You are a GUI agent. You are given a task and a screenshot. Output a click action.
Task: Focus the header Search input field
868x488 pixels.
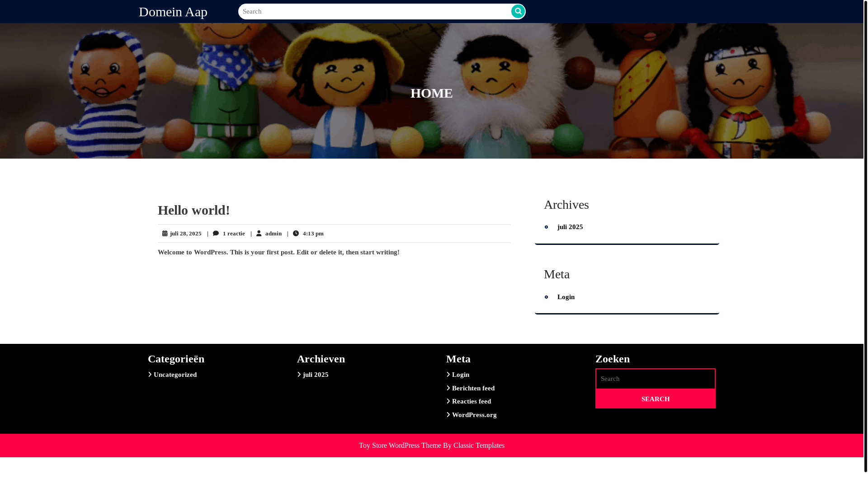coord(374,11)
